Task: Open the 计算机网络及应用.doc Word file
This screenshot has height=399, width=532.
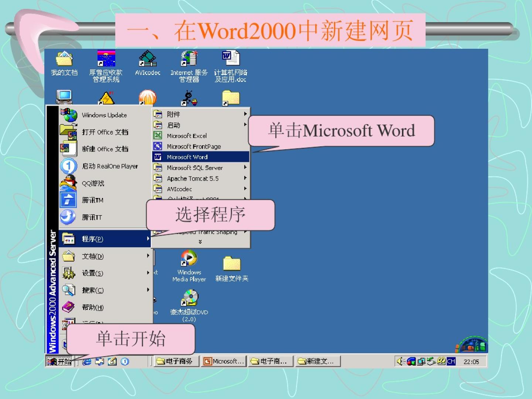Action: coord(231,59)
